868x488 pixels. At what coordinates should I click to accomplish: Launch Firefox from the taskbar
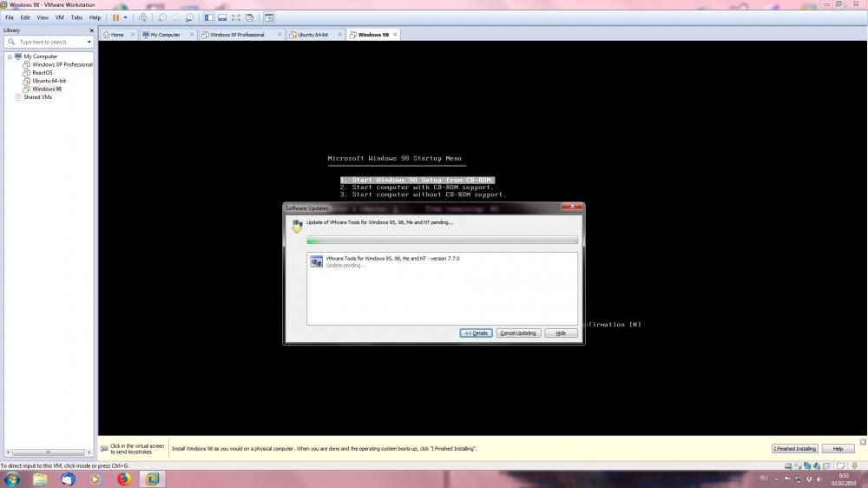pos(124,479)
